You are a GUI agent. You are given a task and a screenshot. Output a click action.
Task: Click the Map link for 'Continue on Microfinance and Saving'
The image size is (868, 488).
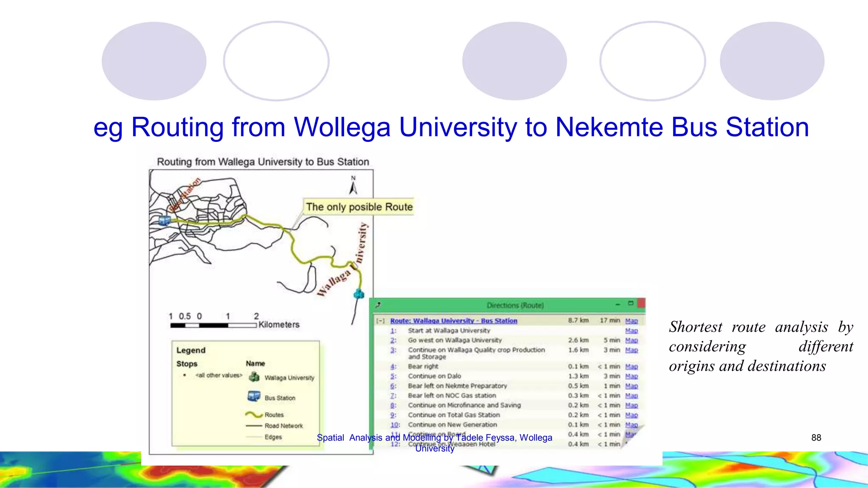pyautogui.click(x=632, y=406)
